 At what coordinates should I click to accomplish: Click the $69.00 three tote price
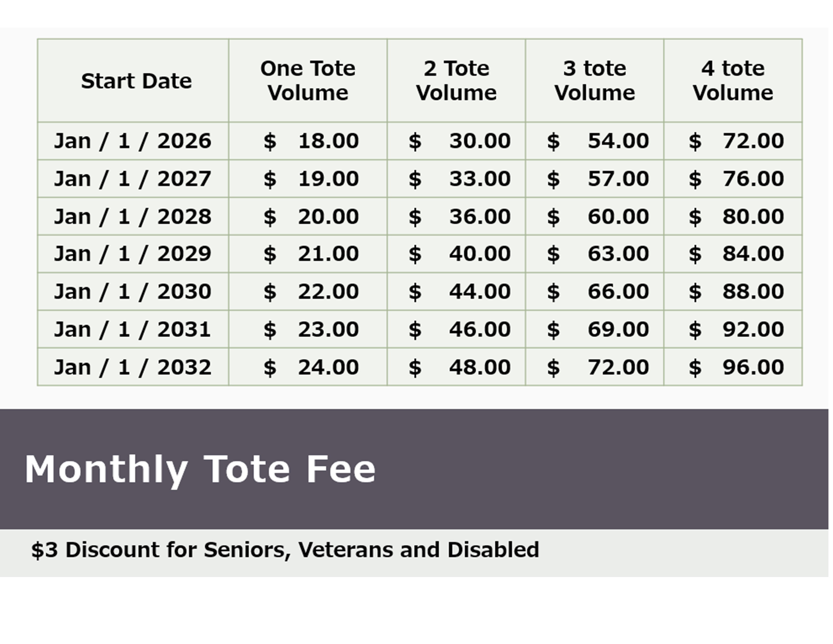pos(598,329)
